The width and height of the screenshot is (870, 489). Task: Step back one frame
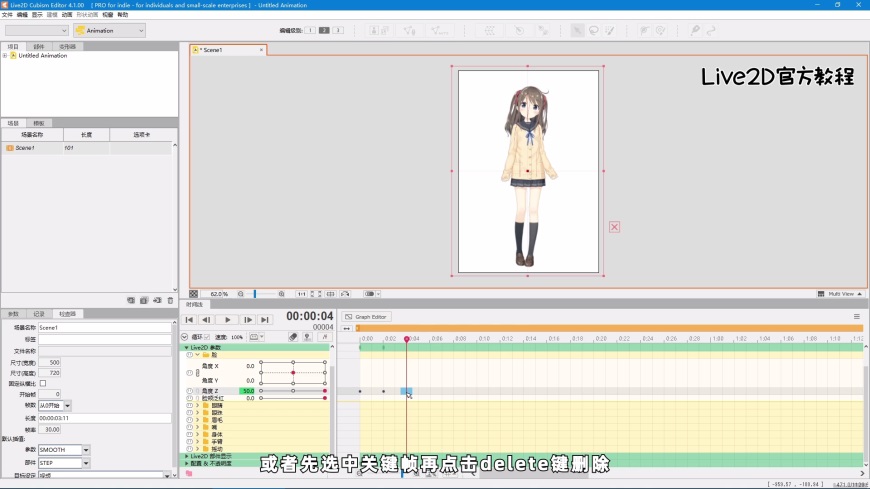(x=206, y=320)
